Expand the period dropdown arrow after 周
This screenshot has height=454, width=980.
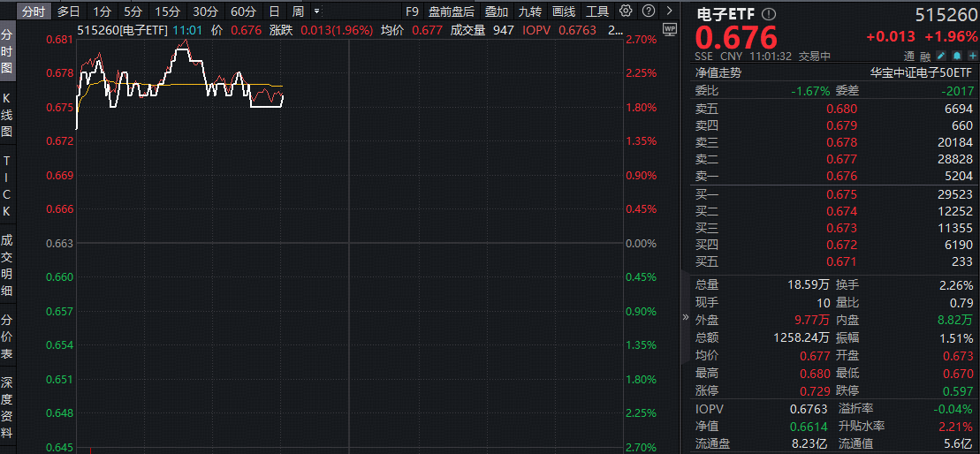point(317,11)
